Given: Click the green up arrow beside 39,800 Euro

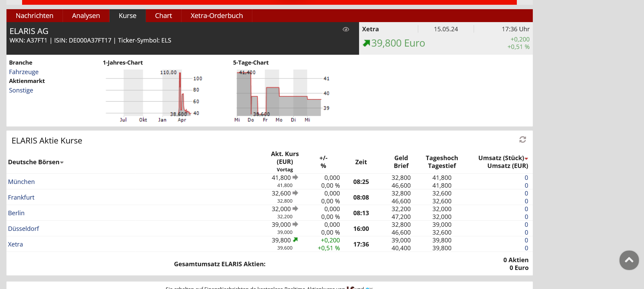Looking at the screenshot, I should click(366, 43).
